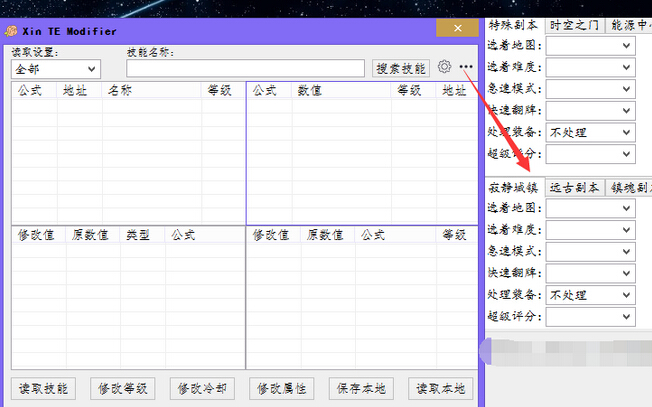Image resolution: width=652 pixels, height=407 pixels.
Task: Open 选着地图 dropdown under 寂静城镇 tab
Action: tap(590, 208)
